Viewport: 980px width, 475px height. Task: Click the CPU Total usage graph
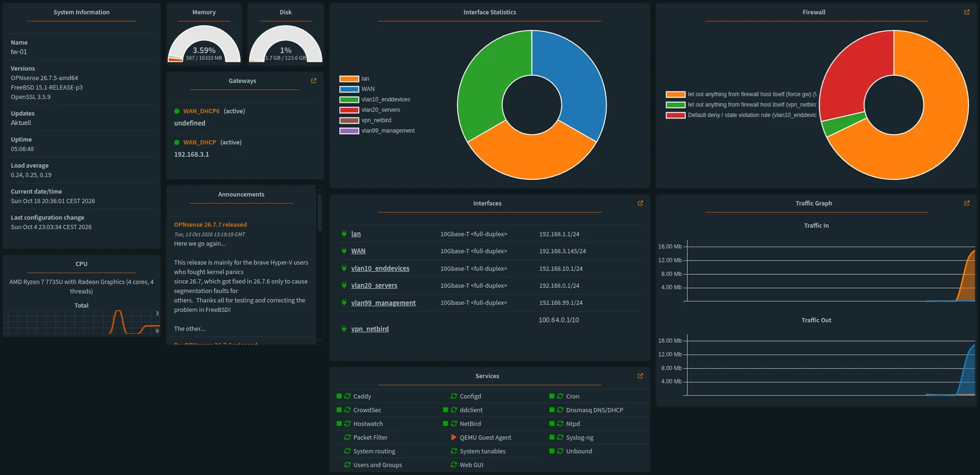(x=82, y=322)
